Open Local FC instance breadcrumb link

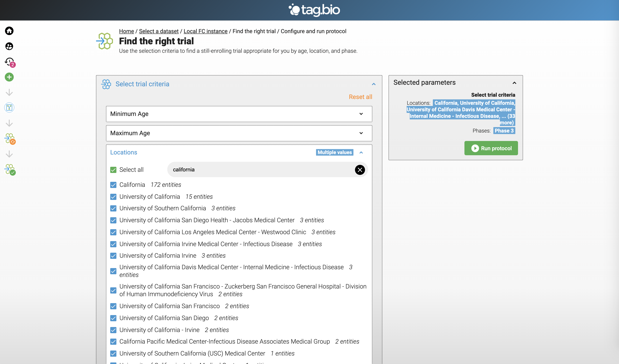[205, 31]
